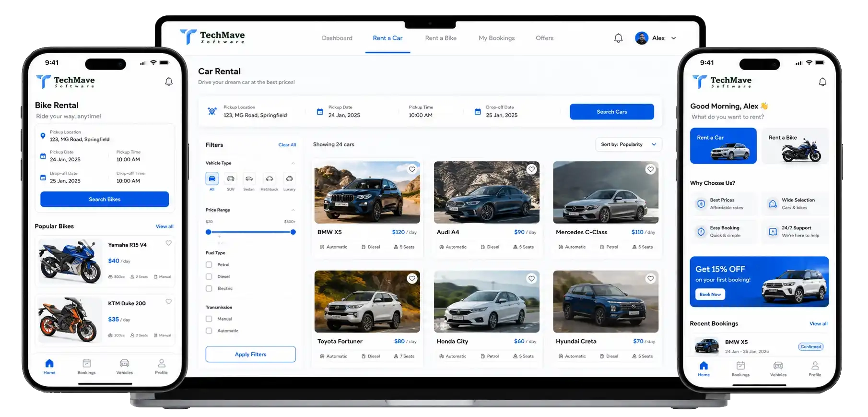This screenshot has width=868, height=417.
Task: Collapse the Price Range filter section
Action: 293,210
